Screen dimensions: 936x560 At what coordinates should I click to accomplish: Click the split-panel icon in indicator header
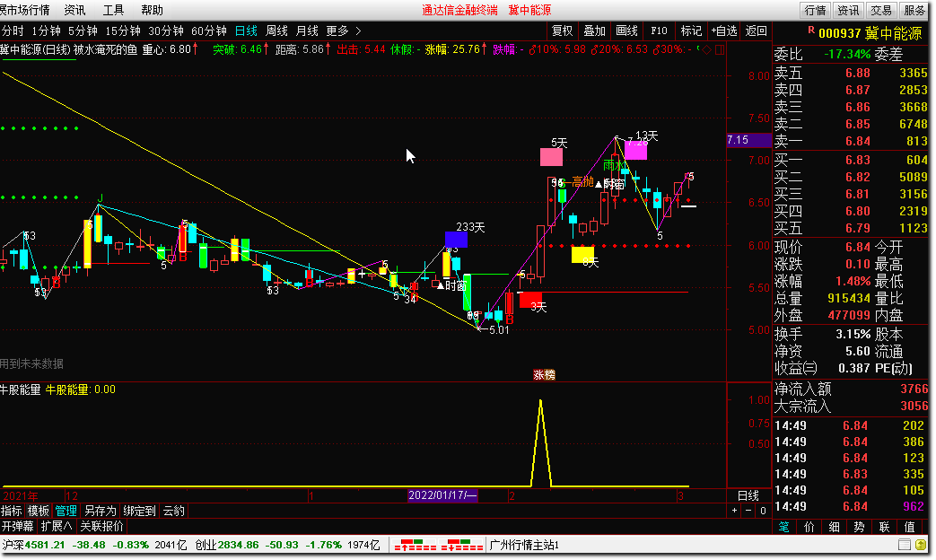point(720,49)
